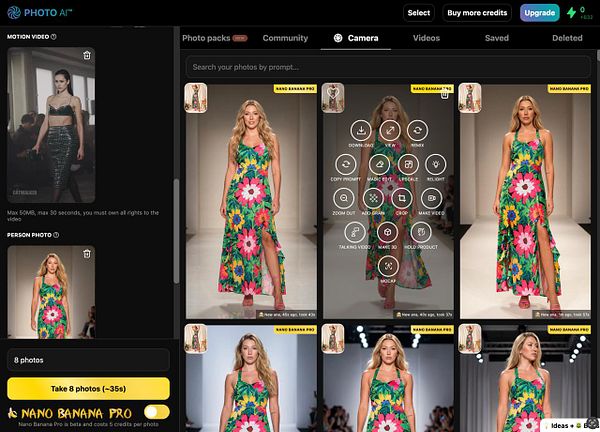Select the Crop tool icon
600x432 pixels.
[x=402, y=198]
